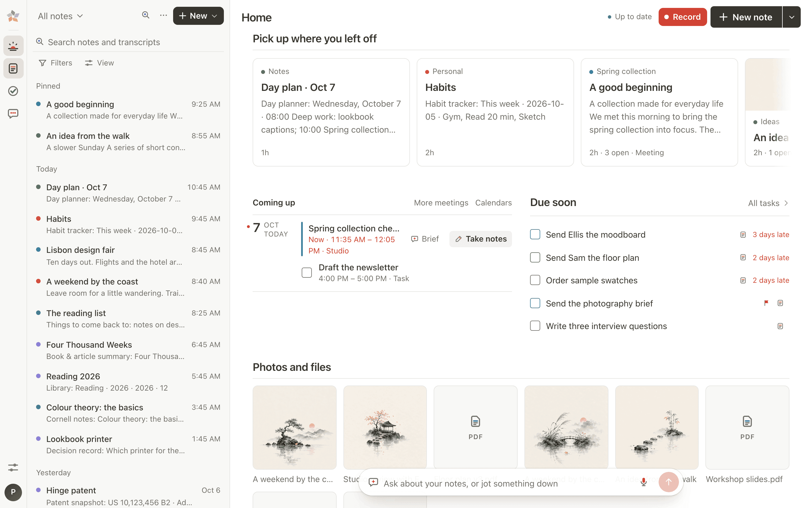The image size is (812, 508).
Task: Check off Send Sam the floor plan
Action: [535, 258]
